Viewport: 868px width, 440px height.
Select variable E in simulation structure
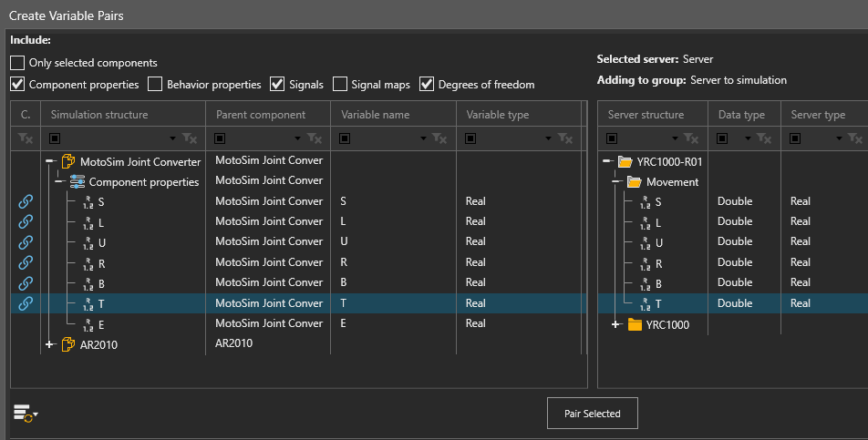tap(101, 324)
